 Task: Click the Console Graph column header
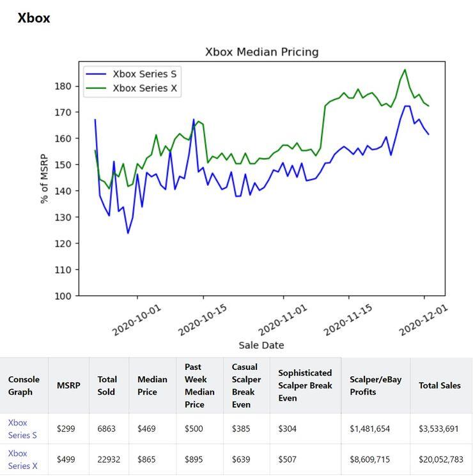click(24, 385)
